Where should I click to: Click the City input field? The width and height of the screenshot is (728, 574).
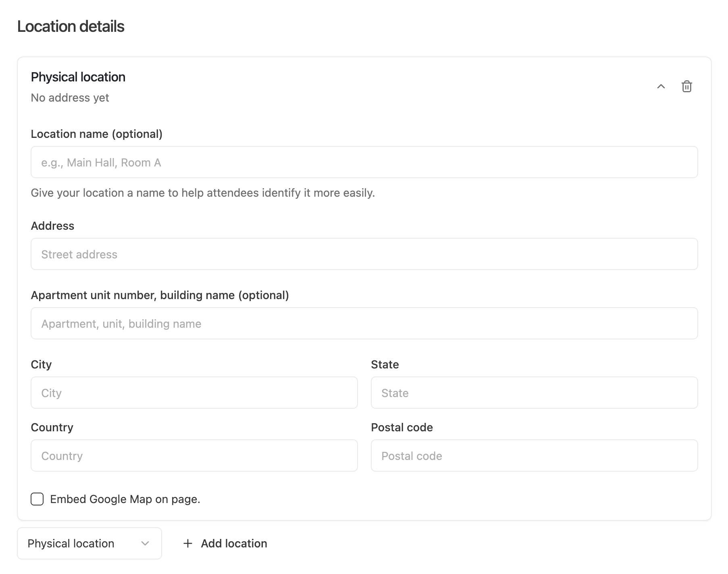[x=194, y=393]
